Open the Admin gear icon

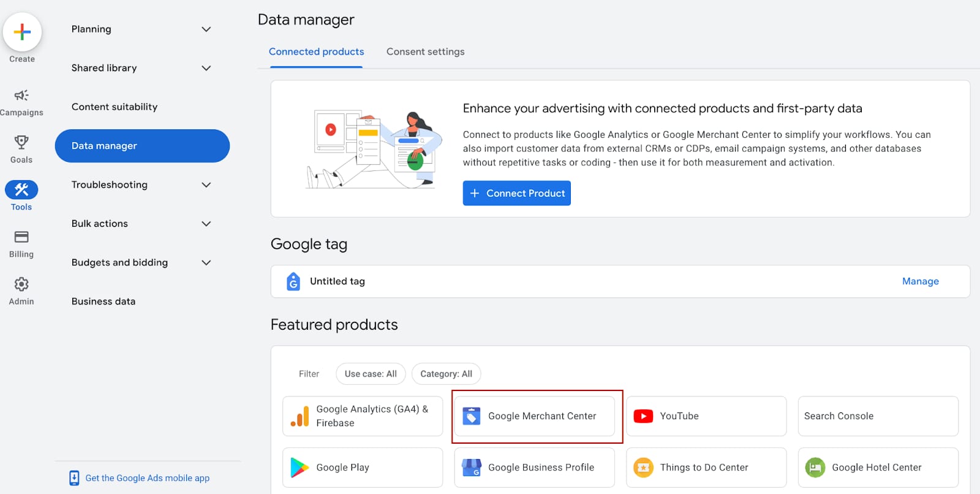(x=21, y=284)
